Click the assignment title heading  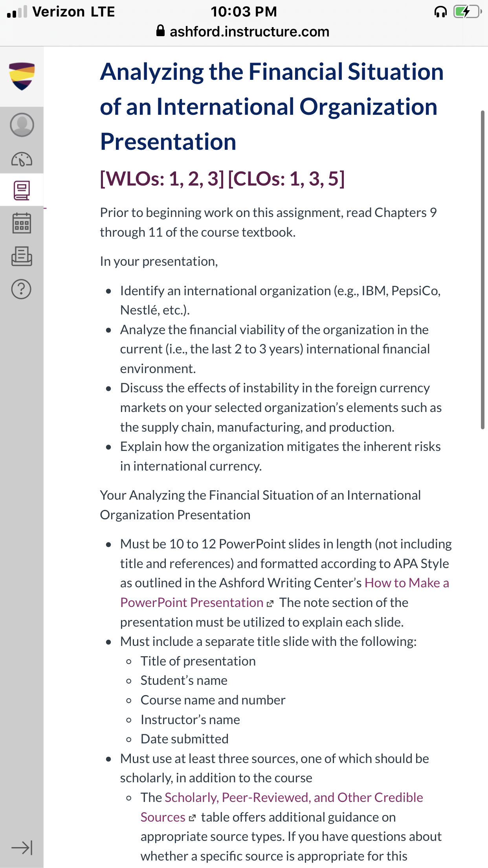coord(272,106)
